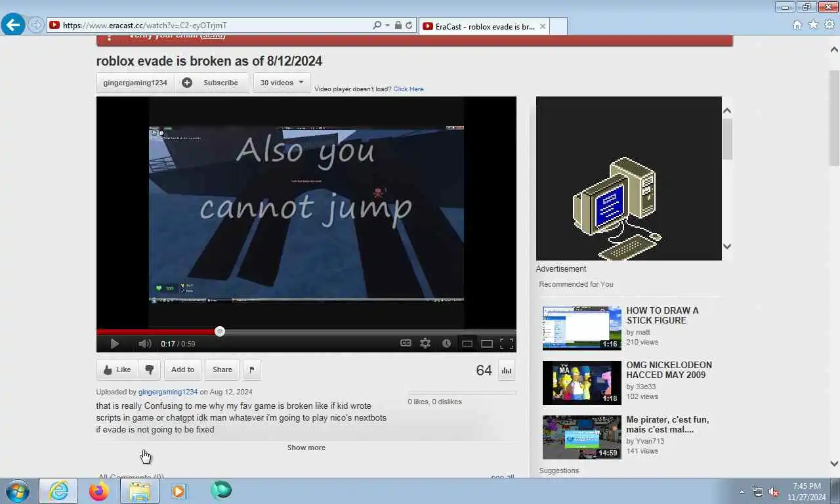Select text '0 likes, 0 dislikes'

(x=434, y=402)
